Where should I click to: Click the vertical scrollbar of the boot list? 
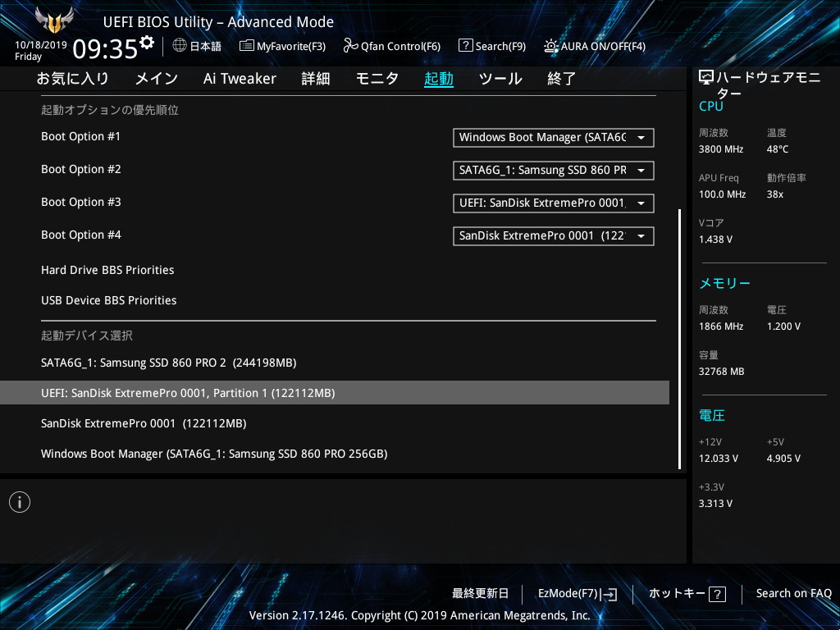[x=680, y=339]
